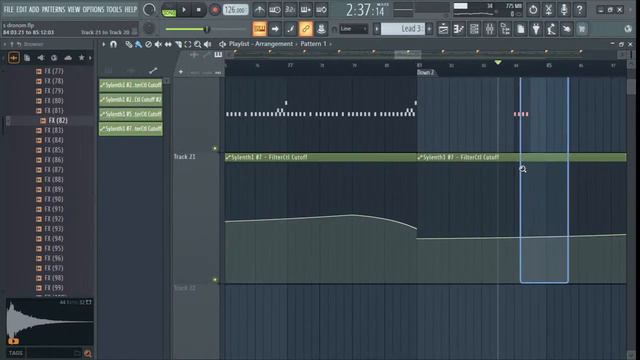Click the main volume knob
The width and height of the screenshot is (640, 360).
(149, 9)
